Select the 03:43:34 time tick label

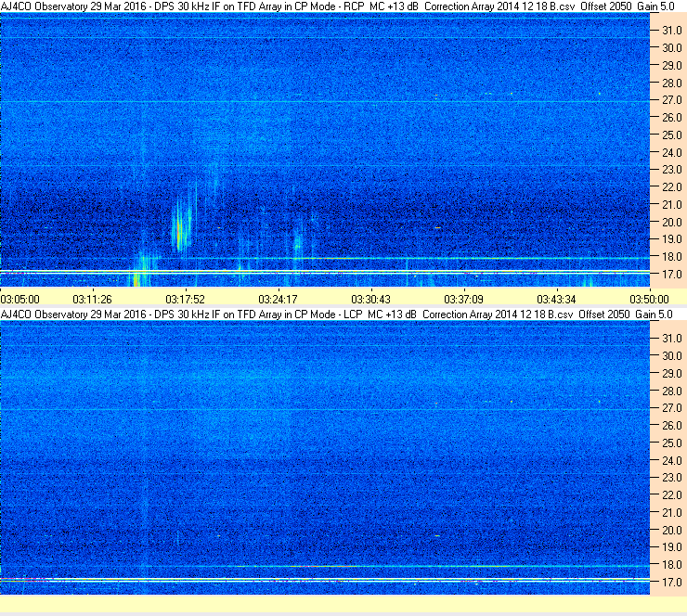pyautogui.click(x=556, y=300)
